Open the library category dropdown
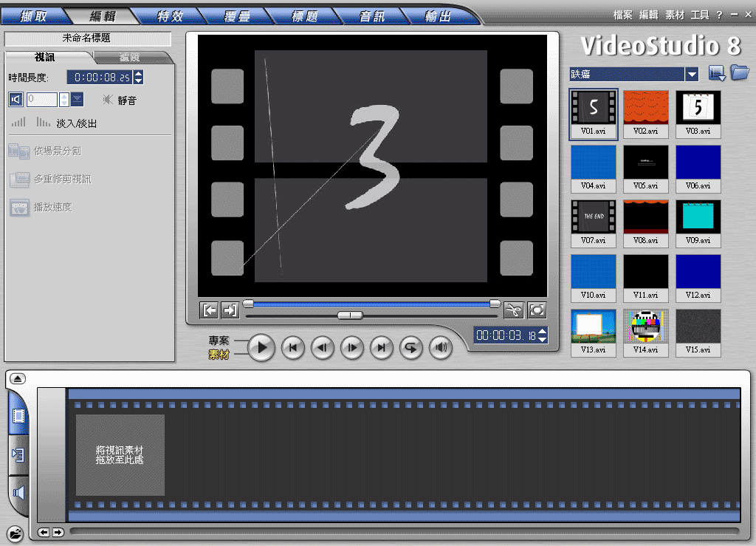The image size is (756, 546). pyautogui.click(x=692, y=75)
